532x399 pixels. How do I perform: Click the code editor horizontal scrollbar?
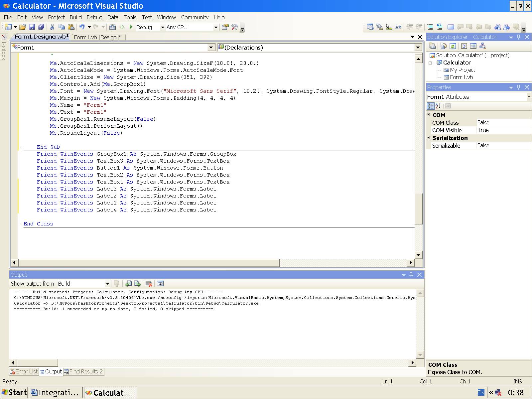(x=149, y=263)
